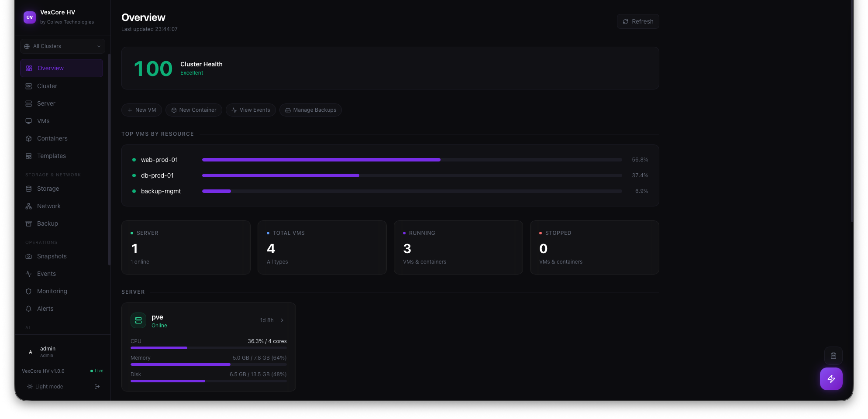Click the Light mode sun icon

30,387
